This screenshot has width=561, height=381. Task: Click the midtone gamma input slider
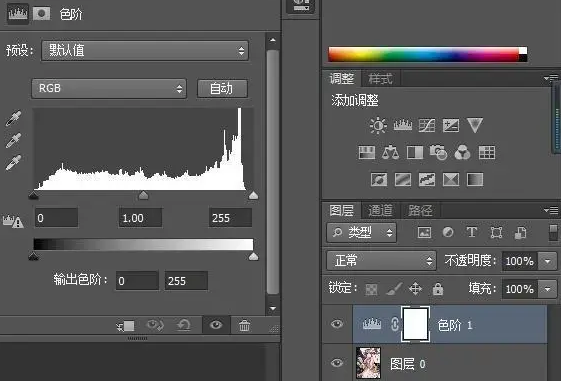click(143, 195)
